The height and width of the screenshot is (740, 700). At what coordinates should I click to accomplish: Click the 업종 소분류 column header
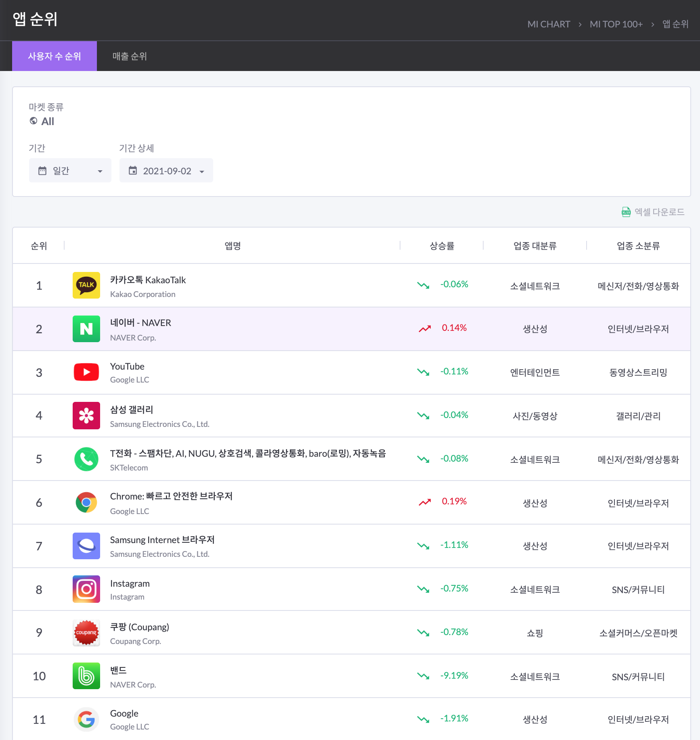point(638,246)
